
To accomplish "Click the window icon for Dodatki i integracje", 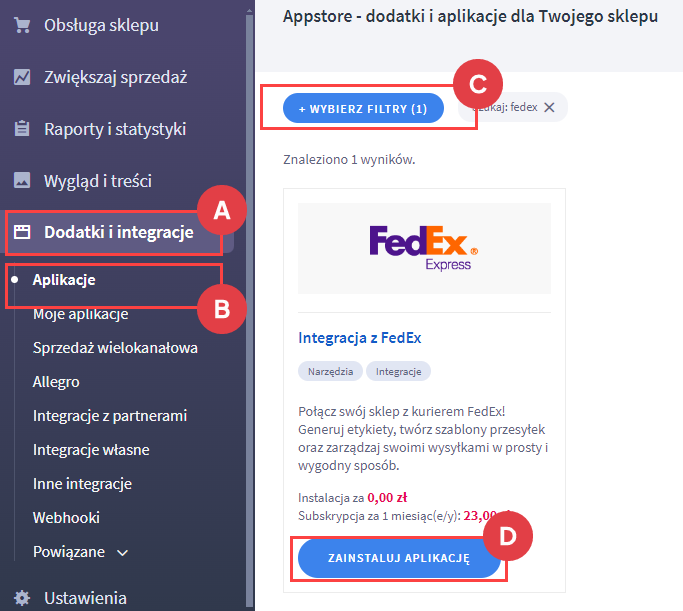I will (22, 233).
